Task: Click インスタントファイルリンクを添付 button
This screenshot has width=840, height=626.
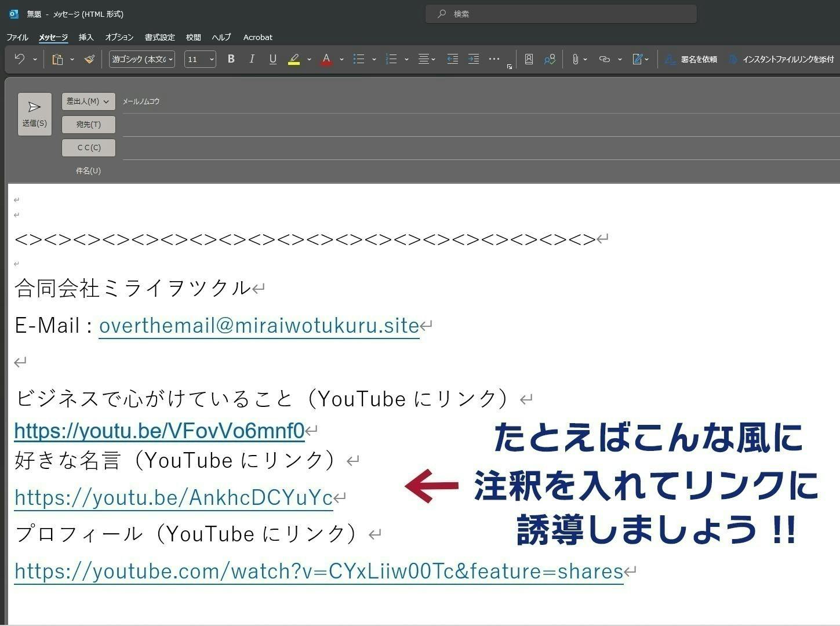Action: coord(781,59)
